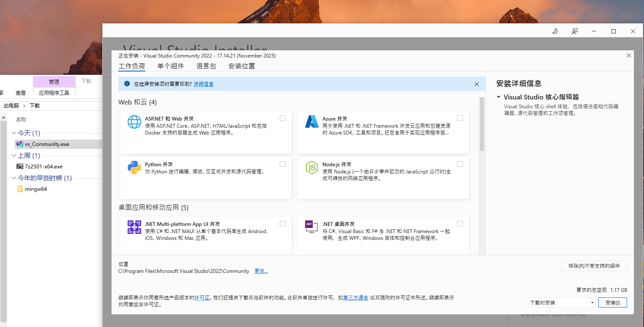The width and height of the screenshot is (644, 327).
Task: Click the feedback icon in installer title bar
Action: point(575,31)
